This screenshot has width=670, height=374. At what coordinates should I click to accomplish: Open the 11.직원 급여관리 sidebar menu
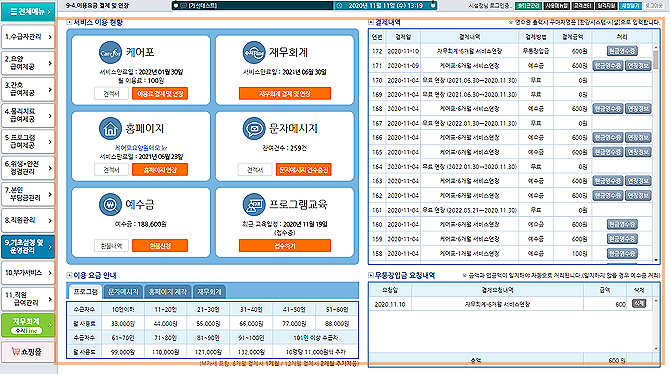28,299
